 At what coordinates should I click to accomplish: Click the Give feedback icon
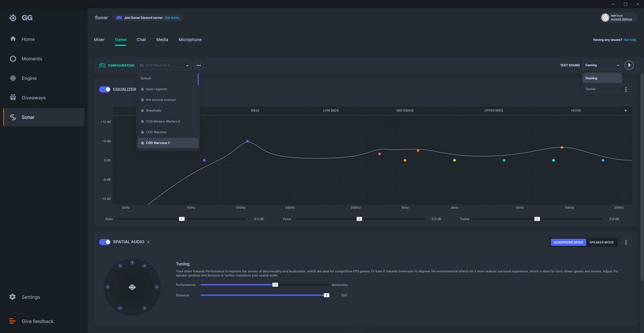[x=13, y=321]
